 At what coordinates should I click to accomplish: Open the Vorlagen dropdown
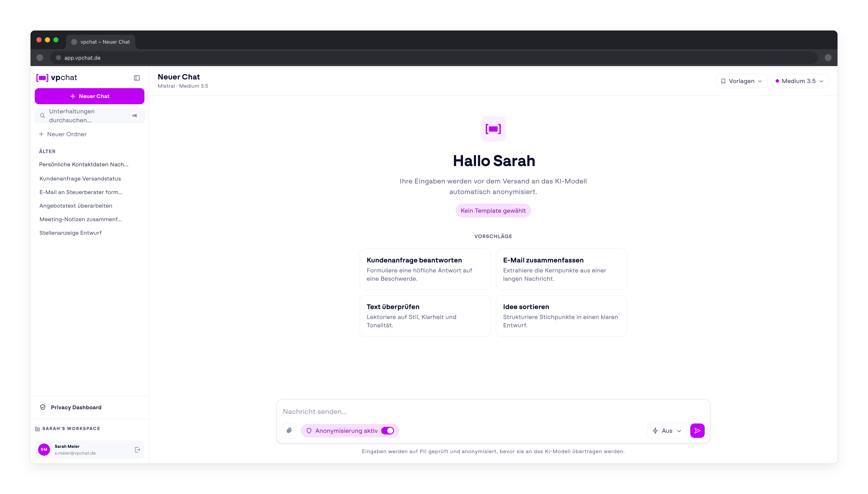click(741, 81)
